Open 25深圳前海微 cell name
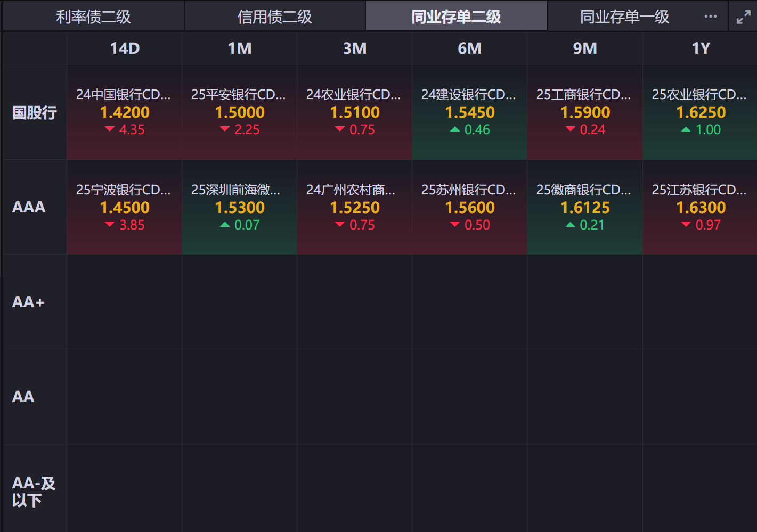757x532 pixels. tap(235, 190)
